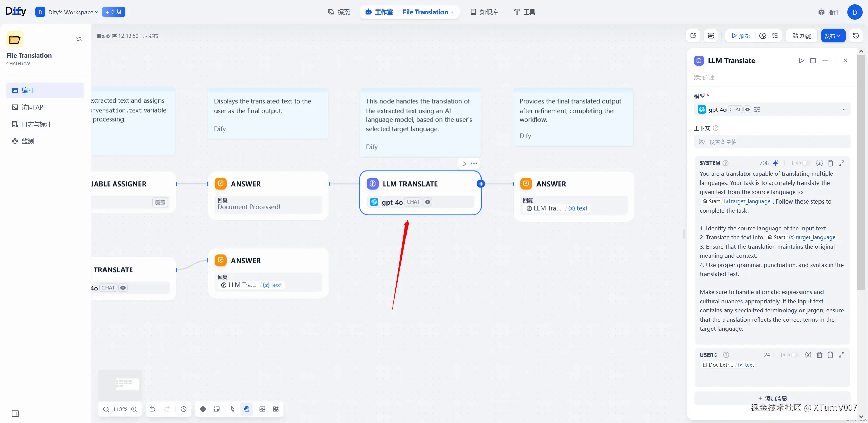This screenshot has width=868, height=423.
Task: Toggle Jinja switch in USER prompt
Action: 795,355
